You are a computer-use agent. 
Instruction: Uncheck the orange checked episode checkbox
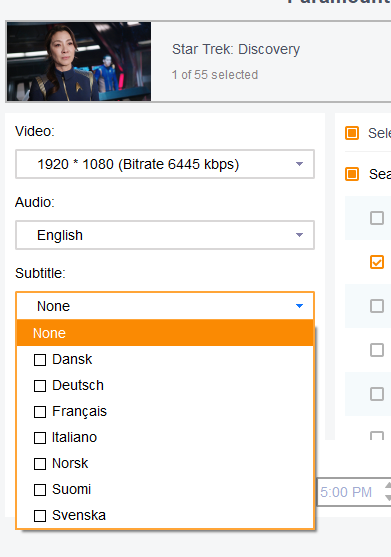pos(377,262)
